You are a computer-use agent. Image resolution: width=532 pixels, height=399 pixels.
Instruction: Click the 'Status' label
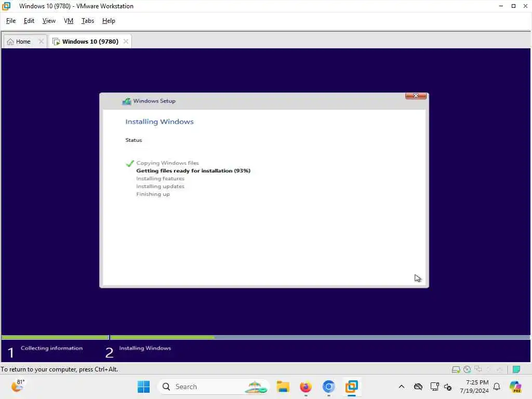coord(134,140)
